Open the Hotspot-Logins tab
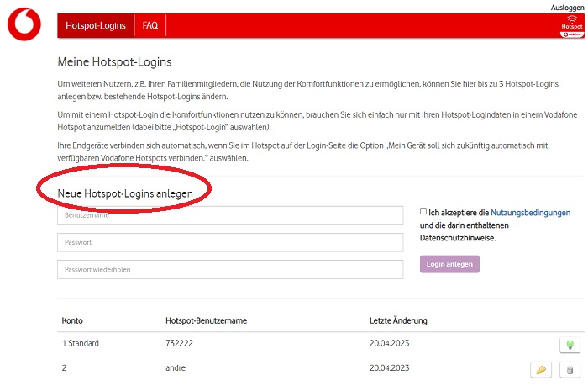 96,25
